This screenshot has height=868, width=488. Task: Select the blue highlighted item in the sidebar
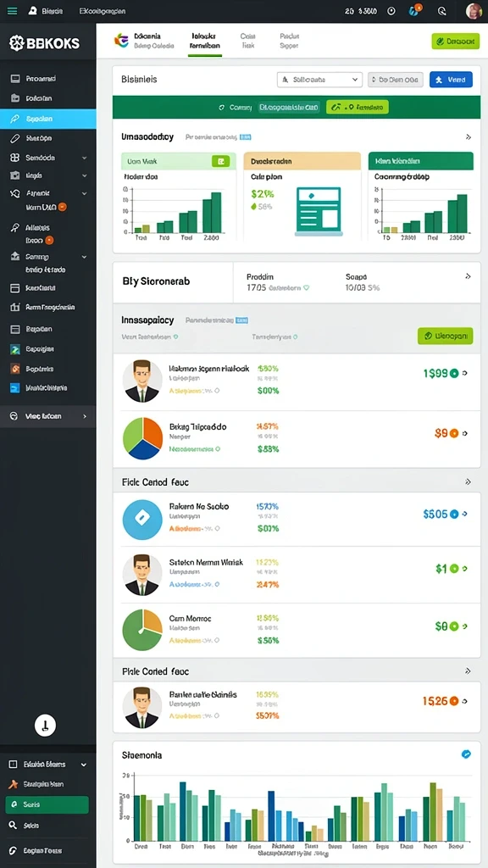point(47,119)
